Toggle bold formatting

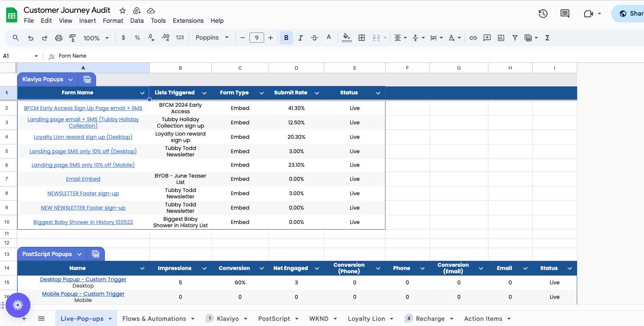(286, 38)
